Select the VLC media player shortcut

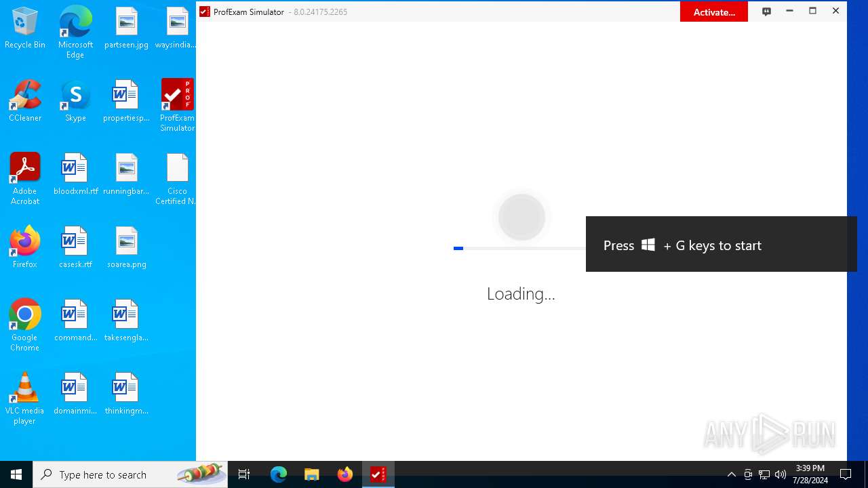pyautogui.click(x=25, y=399)
